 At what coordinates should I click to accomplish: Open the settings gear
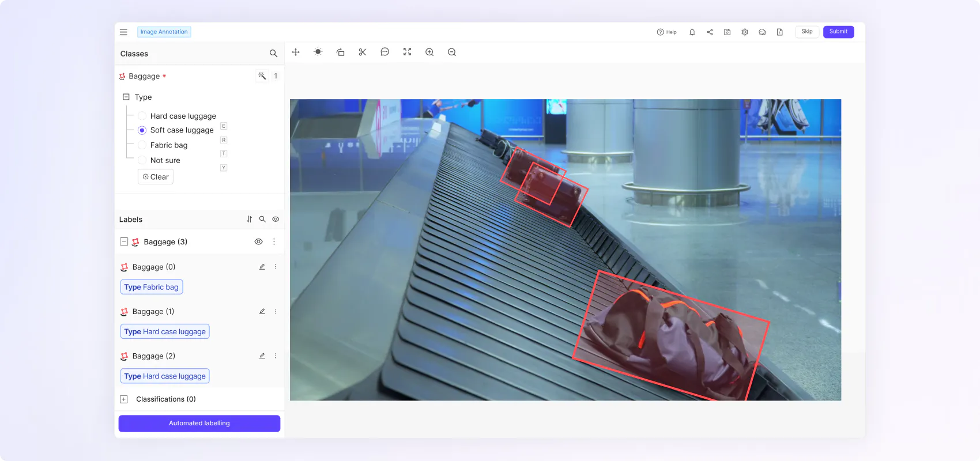point(745,32)
